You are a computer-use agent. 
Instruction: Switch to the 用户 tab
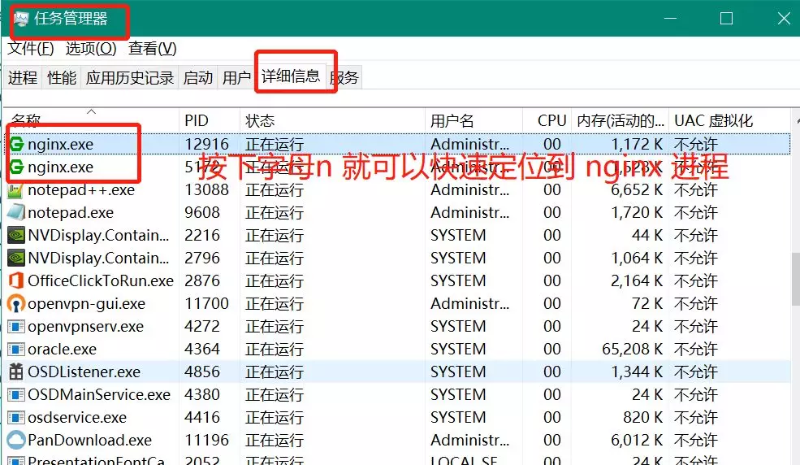(x=236, y=78)
